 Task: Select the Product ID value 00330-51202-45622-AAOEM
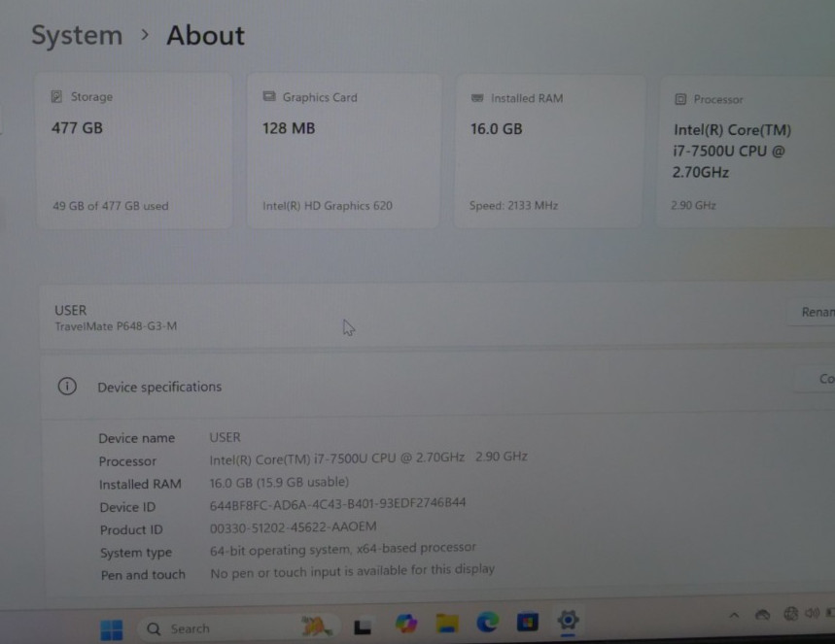point(293,527)
